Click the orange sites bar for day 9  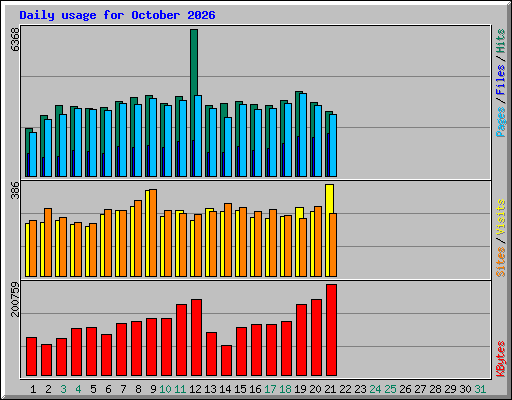(153, 233)
